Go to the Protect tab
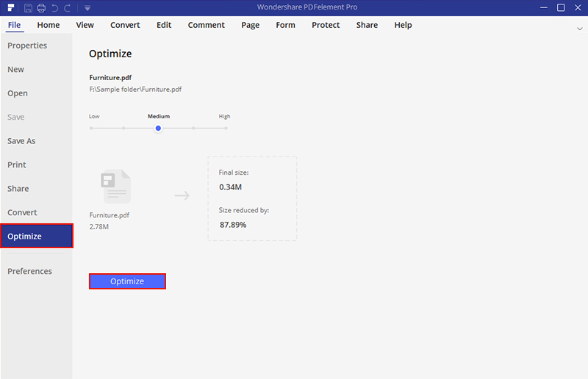Image resolution: width=588 pixels, height=379 pixels. pyautogui.click(x=325, y=25)
